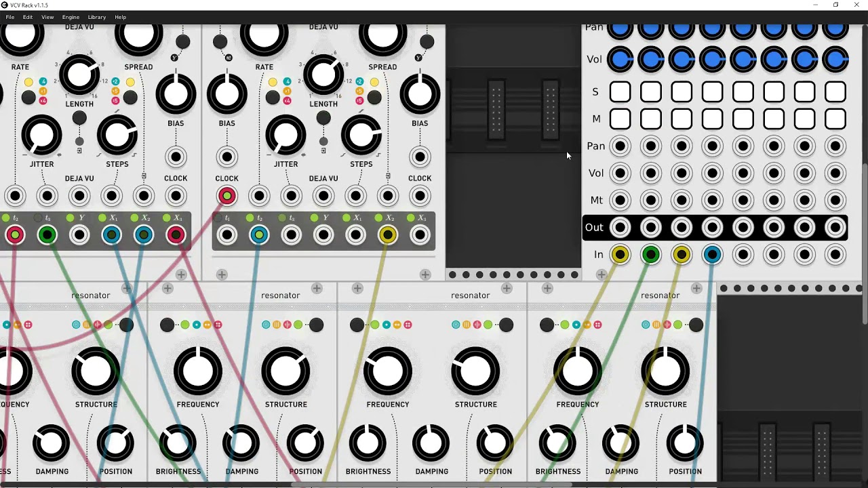868x488 pixels.
Task: Open the Library menu
Action: (x=97, y=17)
